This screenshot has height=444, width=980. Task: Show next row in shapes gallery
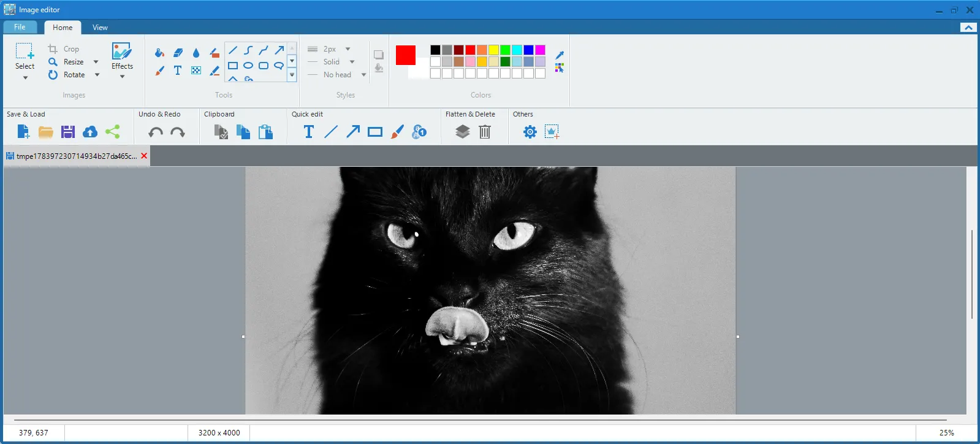(x=292, y=61)
